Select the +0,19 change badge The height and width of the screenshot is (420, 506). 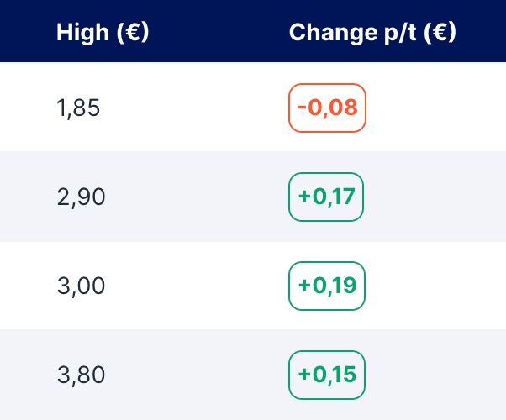[x=327, y=286]
